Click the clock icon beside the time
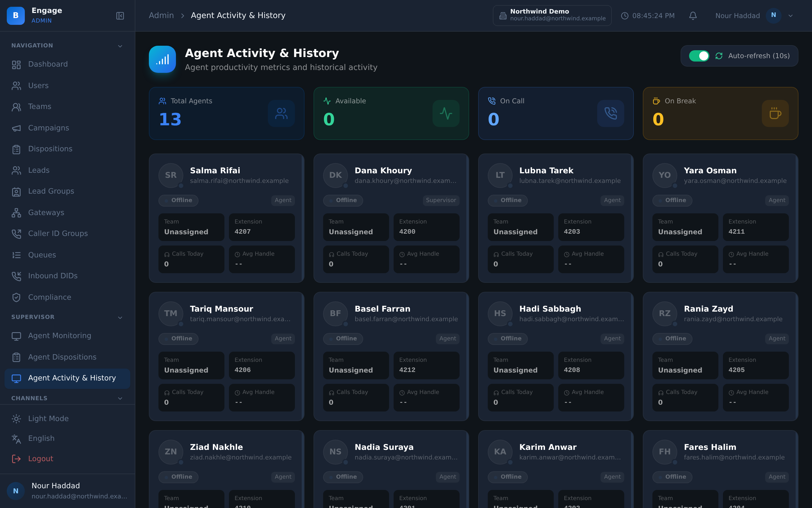Viewport: 812px width, 508px height. tap(625, 16)
